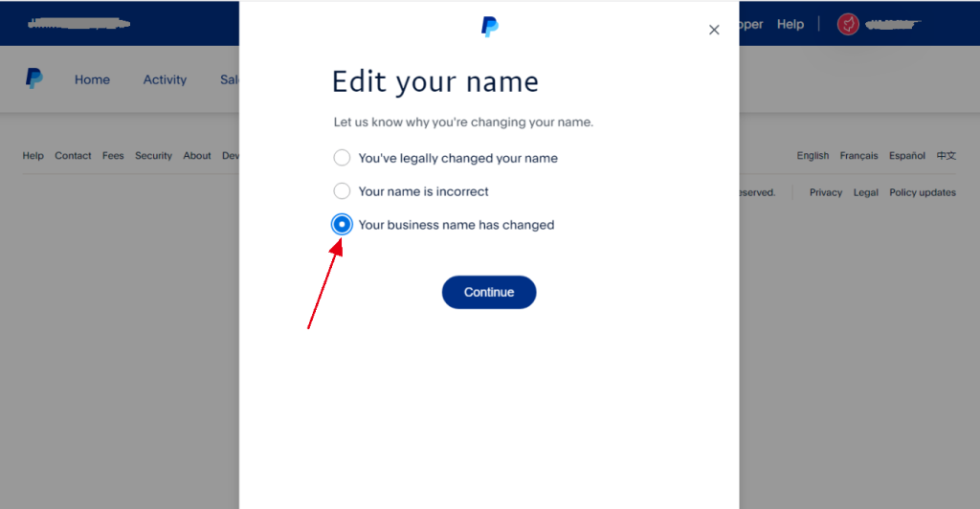Close the Edit your name dialog

(714, 30)
